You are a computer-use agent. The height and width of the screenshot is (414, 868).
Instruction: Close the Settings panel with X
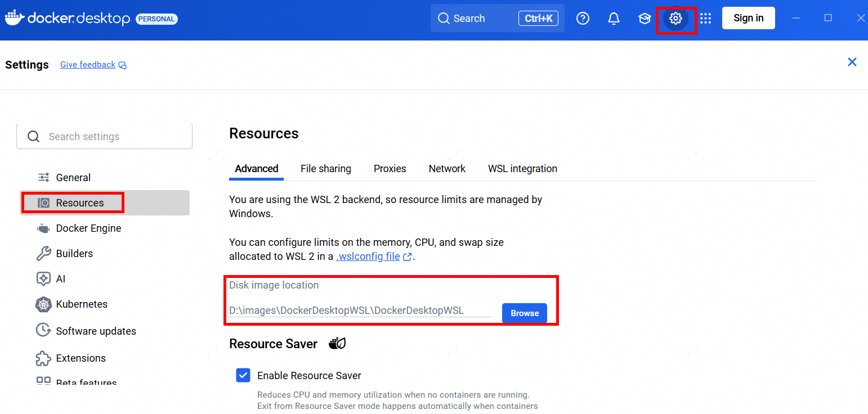click(852, 62)
